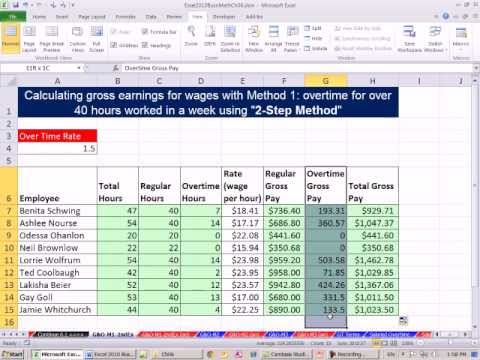Toggle the Ruler checkbox
The image size is (480, 360).
click(x=121, y=32)
